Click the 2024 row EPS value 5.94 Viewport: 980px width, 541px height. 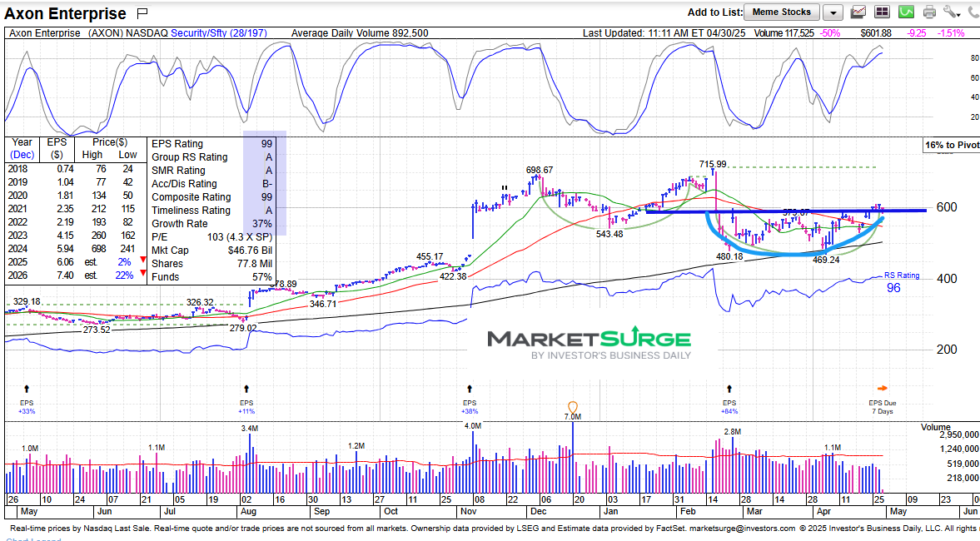(64, 249)
